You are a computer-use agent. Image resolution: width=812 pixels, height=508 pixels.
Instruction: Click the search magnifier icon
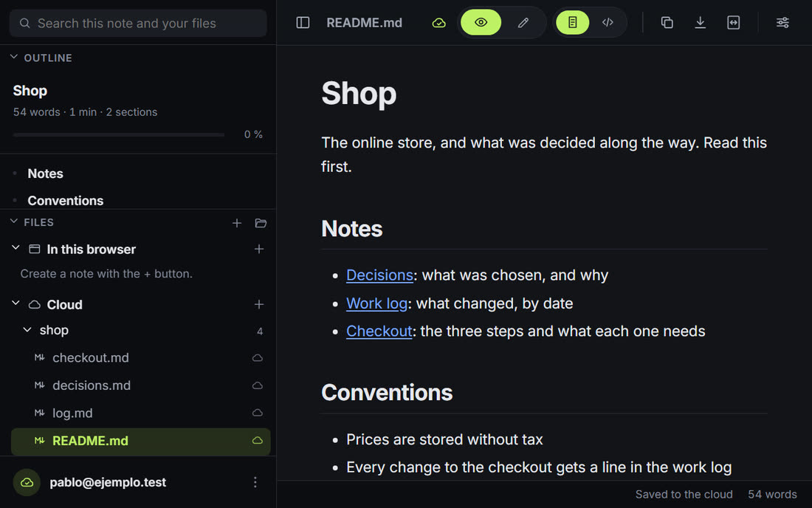(25, 24)
